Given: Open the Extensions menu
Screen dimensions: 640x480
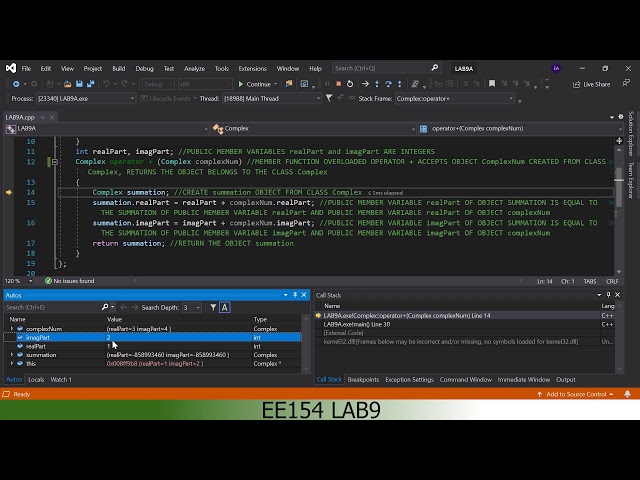Looking at the screenshot, I should [x=252, y=69].
